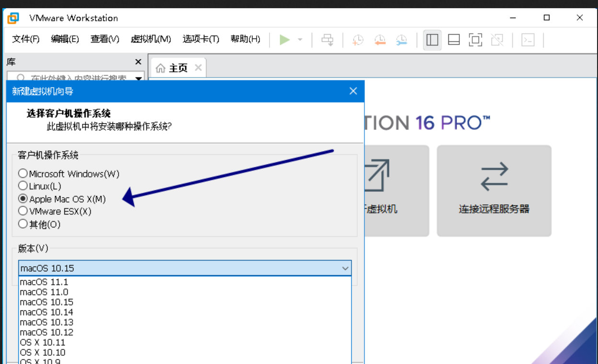
Task: Toggle the library sidebar view icon
Action: click(433, 40)
